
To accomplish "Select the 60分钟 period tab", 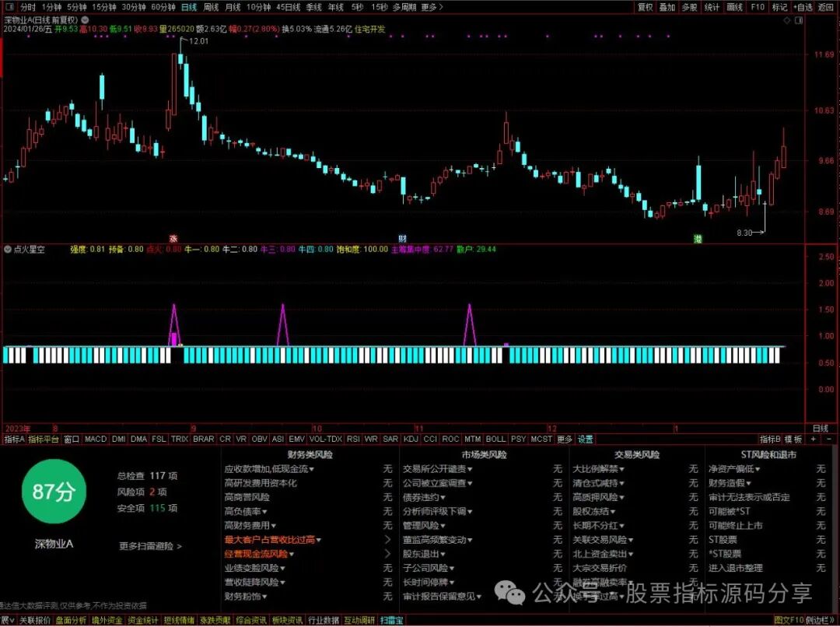I will click(163, 7).
